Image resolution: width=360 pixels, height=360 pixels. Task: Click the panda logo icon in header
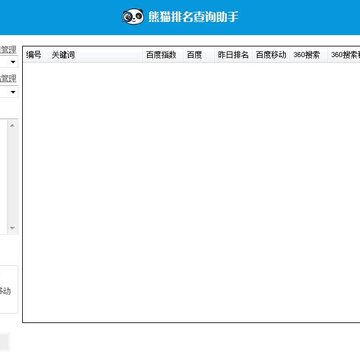[x=133, y=16]
